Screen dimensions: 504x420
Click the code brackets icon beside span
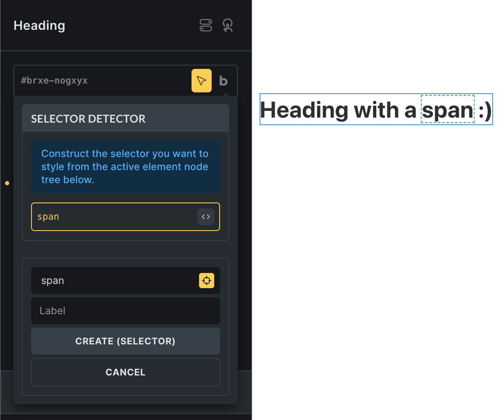coord(206,217)
